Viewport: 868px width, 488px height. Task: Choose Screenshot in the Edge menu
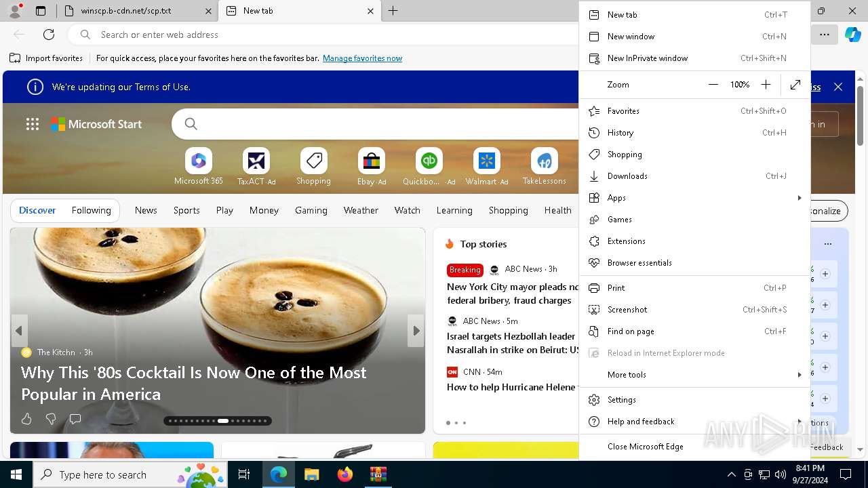coord(694,310)
